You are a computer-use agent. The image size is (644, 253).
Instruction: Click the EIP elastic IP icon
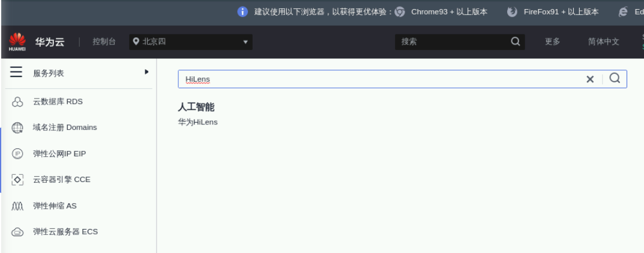click(17, 154)
